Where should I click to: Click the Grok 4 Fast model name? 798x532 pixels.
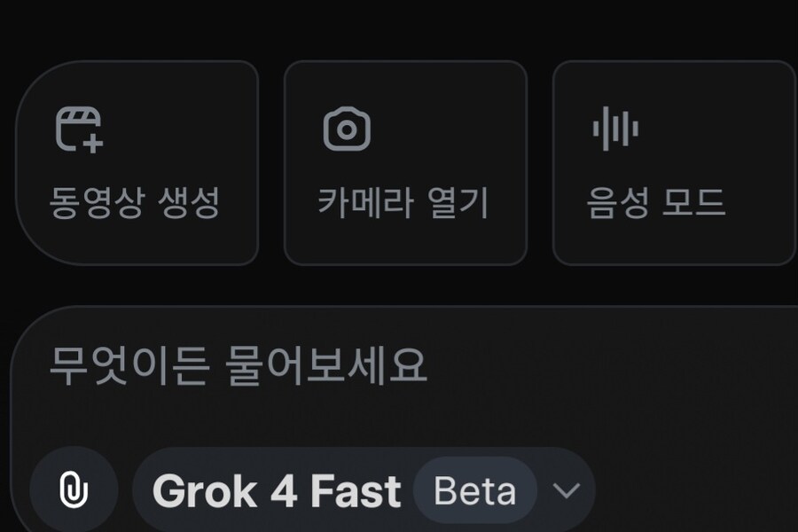[277, 491]
